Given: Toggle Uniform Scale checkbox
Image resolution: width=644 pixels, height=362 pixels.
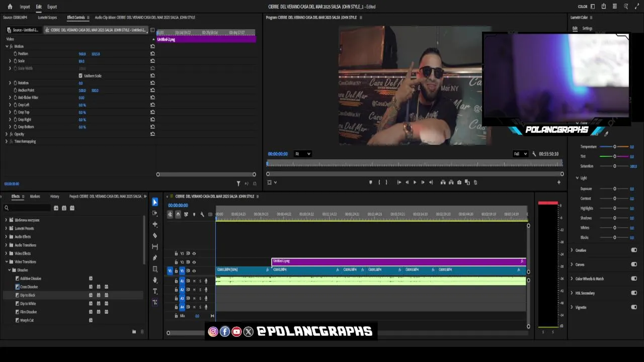Looking at the screenshot, I should [80, 76].
